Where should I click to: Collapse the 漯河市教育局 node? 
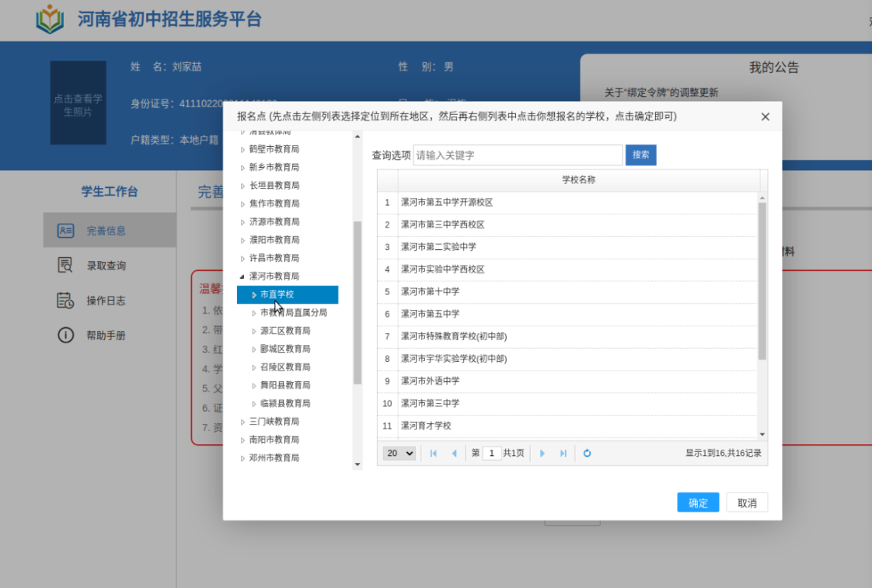click(242, 277)
